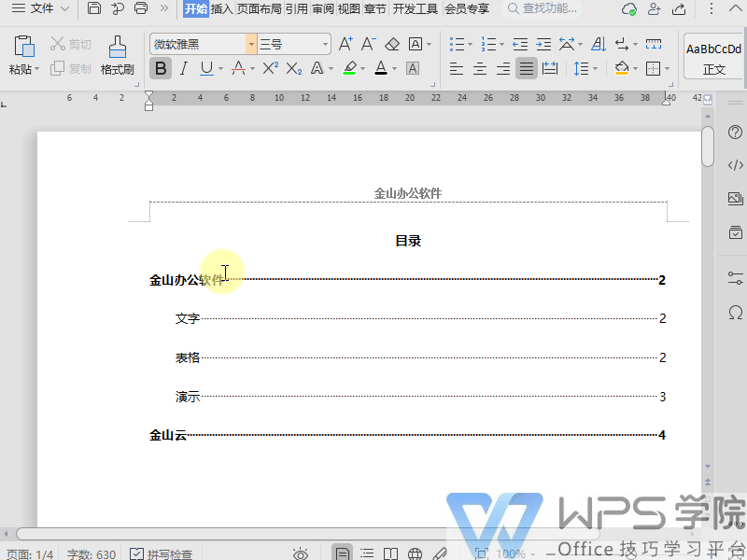Toggle subscript formatting
The width and height of the screenshot is (747, 560).
coord(294,68)
